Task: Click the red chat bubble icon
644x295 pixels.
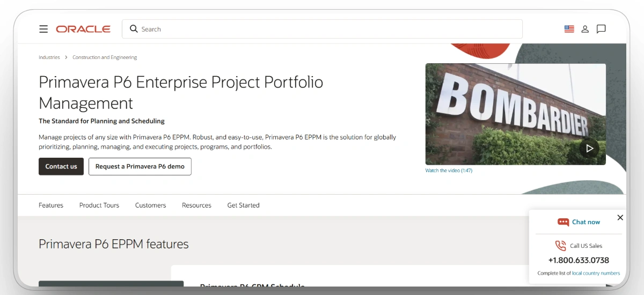Action: 563,222
